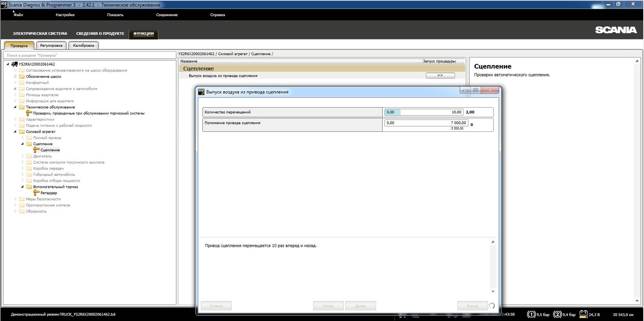Expand the Коробка передач tree node
Image resolution: width=644 pixels, height=321 pixels.
[x=23, y=168]
